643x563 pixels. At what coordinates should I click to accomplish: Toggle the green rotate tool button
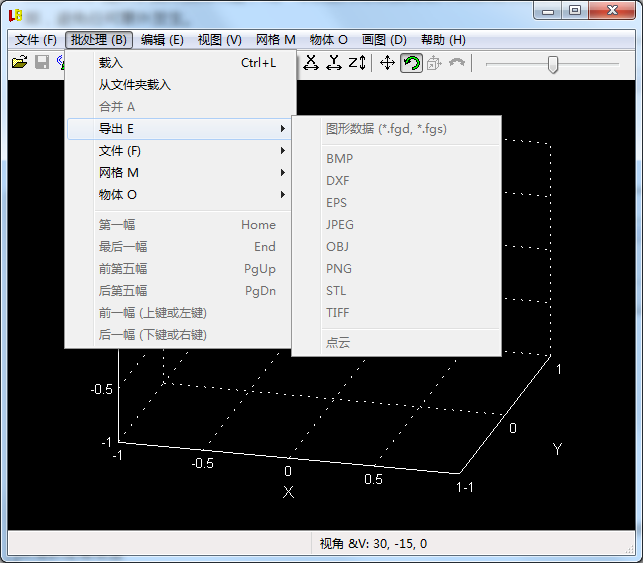tap(411, 63)
